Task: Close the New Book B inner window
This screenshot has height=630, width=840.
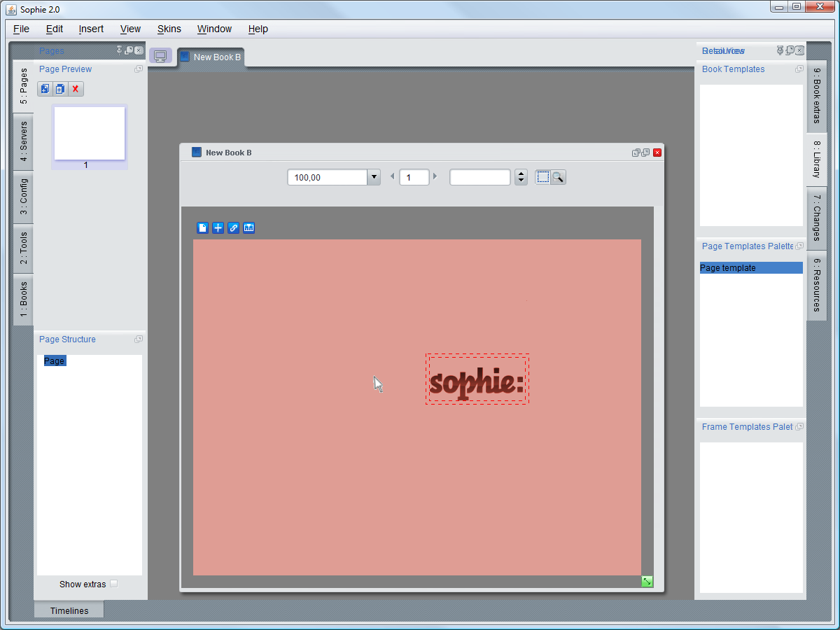Action: (657, 153)
